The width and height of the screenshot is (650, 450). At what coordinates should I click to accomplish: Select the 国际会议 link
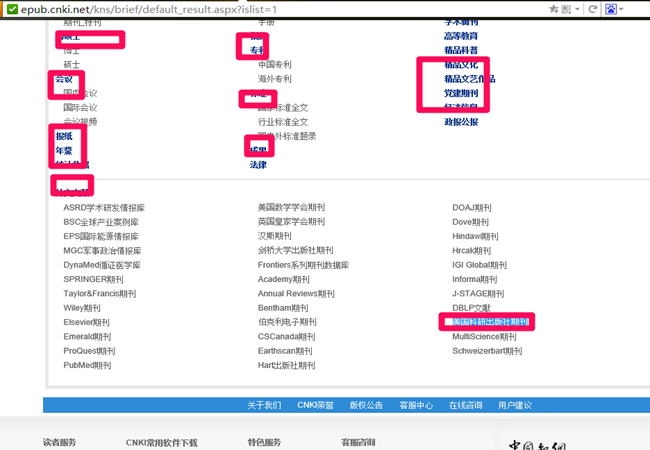[x=80, y=108]
